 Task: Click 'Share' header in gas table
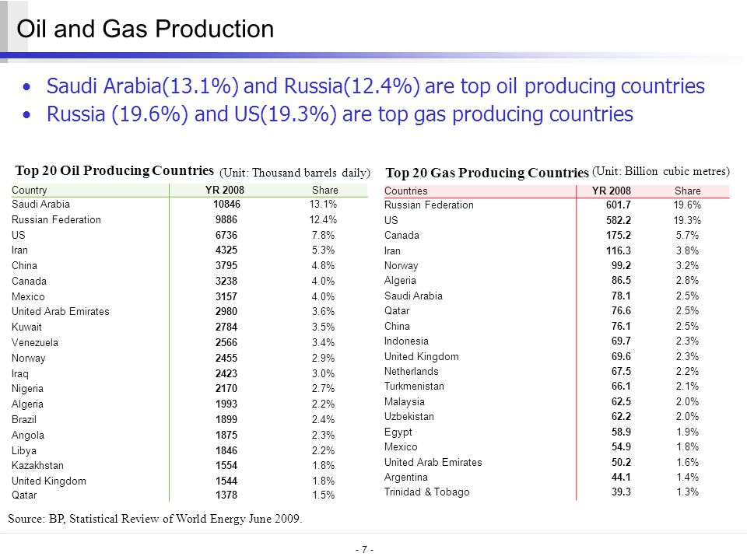click(x=687, y=191)
